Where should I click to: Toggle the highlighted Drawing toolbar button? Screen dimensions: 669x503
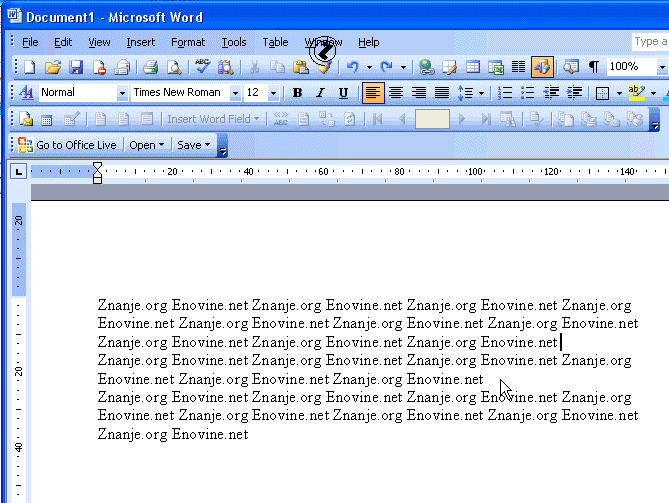[542, 67]
